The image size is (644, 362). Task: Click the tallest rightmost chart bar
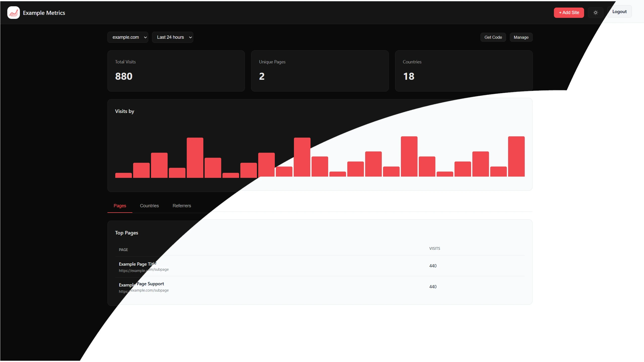point(516,156)
